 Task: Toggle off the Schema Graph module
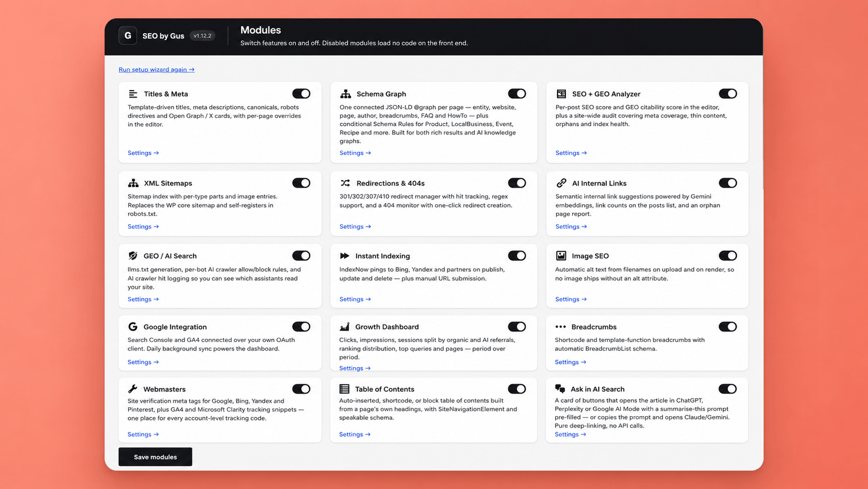click(x=517, y=94)
